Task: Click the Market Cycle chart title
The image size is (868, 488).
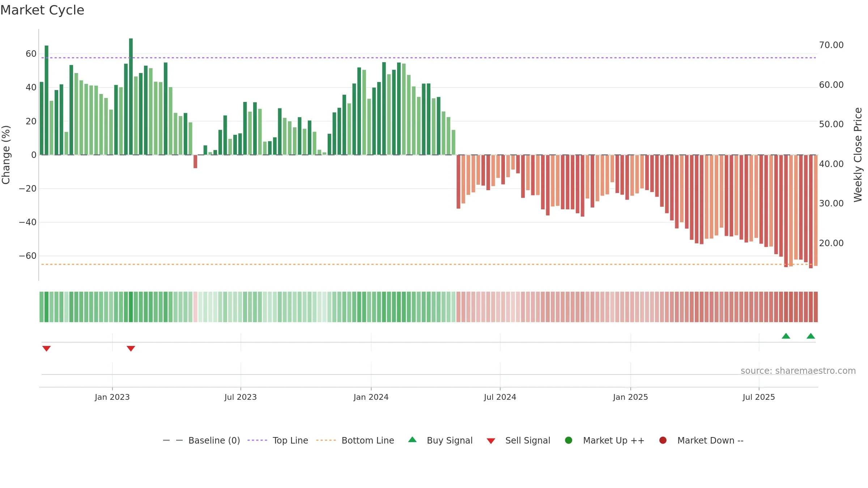Action: pyautogui.click(x=42, y=10)
